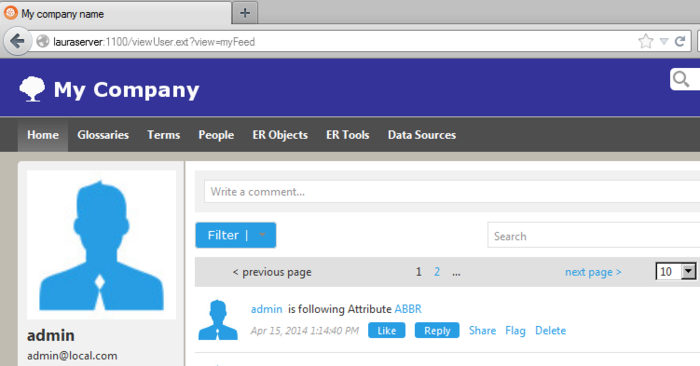Viewport: 700px width, 366px height.
Task: Expand the Filter dropdown arrow
Action: click(x=262, y=235)
